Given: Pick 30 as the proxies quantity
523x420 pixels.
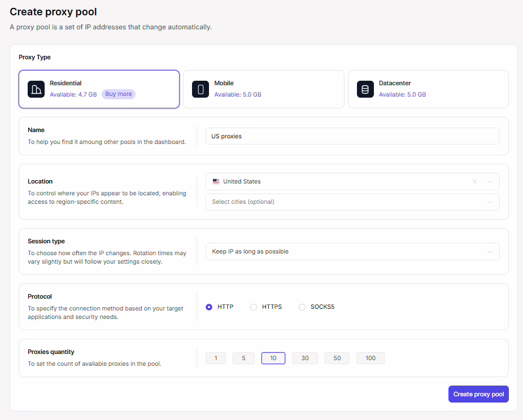Looking at the screenshot, I should tap(305, 358).
